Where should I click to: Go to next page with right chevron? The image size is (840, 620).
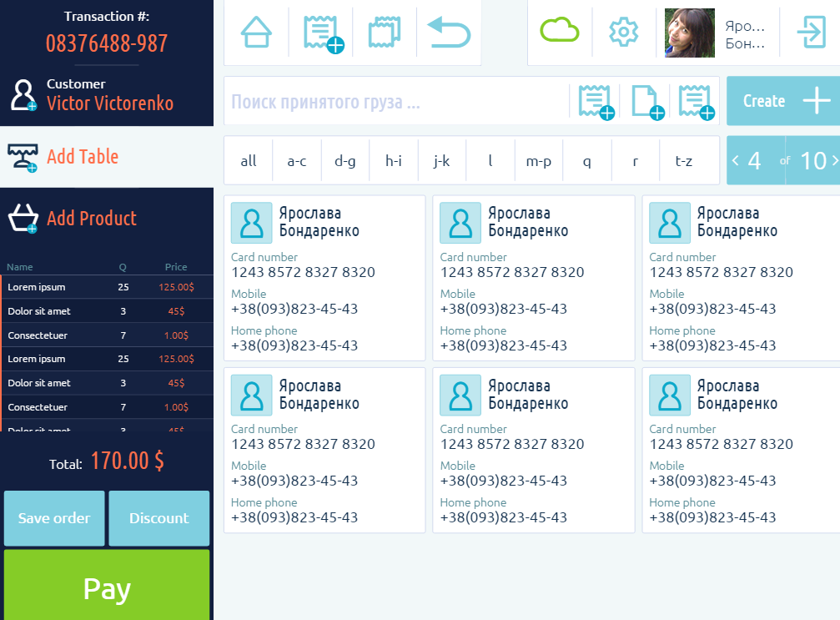[834, 160]
